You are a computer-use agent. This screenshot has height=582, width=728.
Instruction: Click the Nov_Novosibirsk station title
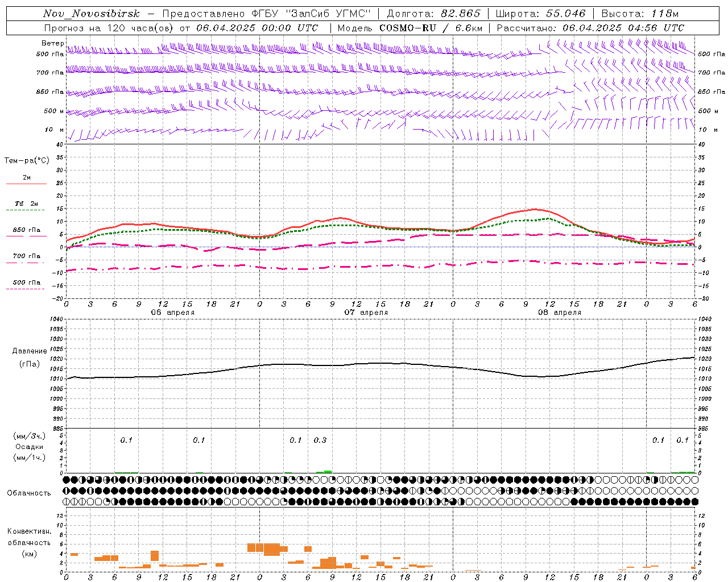tap(91, 14)
